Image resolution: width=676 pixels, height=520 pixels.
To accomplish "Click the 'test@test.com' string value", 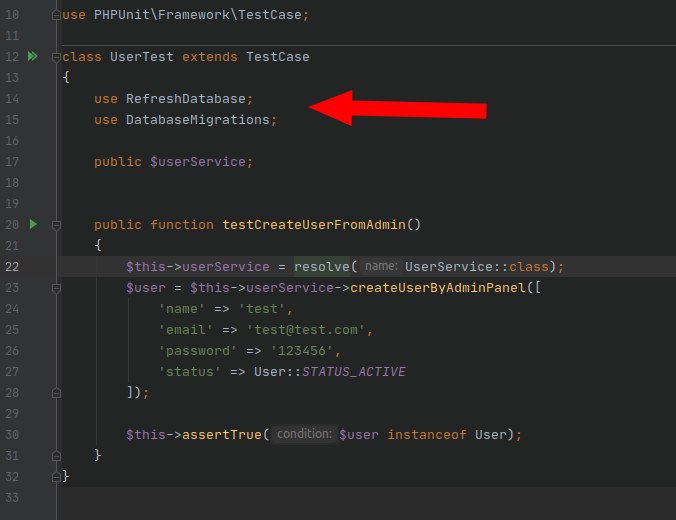I will click(306, 330).
